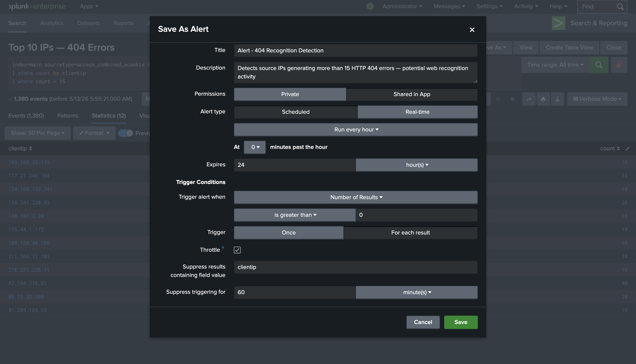
Task: Click the share job arrow icon
Action: click(x=529, y=99)
